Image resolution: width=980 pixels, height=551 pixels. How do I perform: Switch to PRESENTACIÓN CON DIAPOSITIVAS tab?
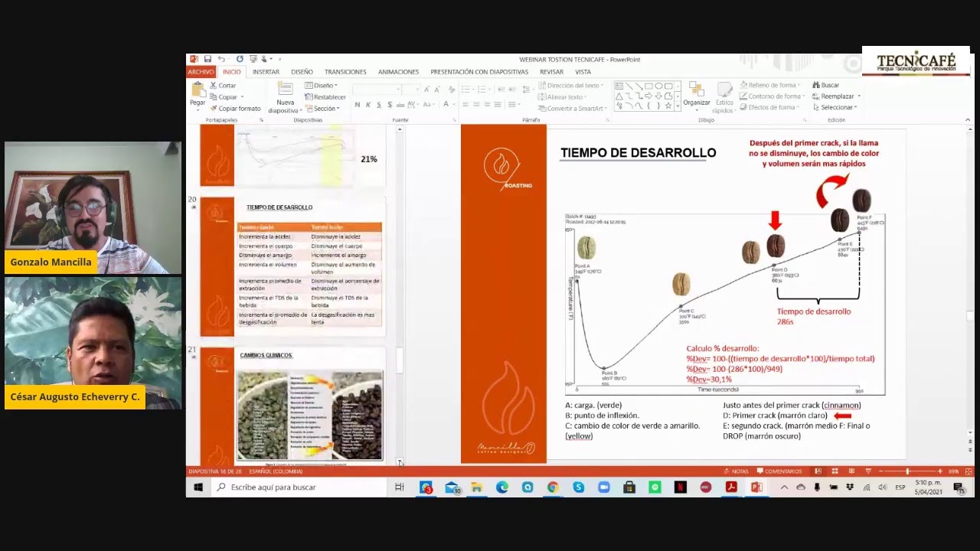pyautogui.click(x=479, y=72)
